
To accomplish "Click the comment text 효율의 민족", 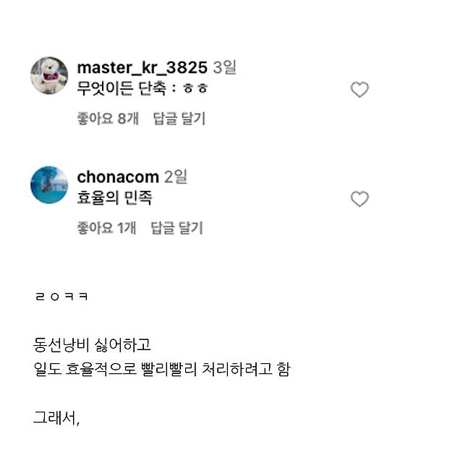I will click(x=114, y=197).
